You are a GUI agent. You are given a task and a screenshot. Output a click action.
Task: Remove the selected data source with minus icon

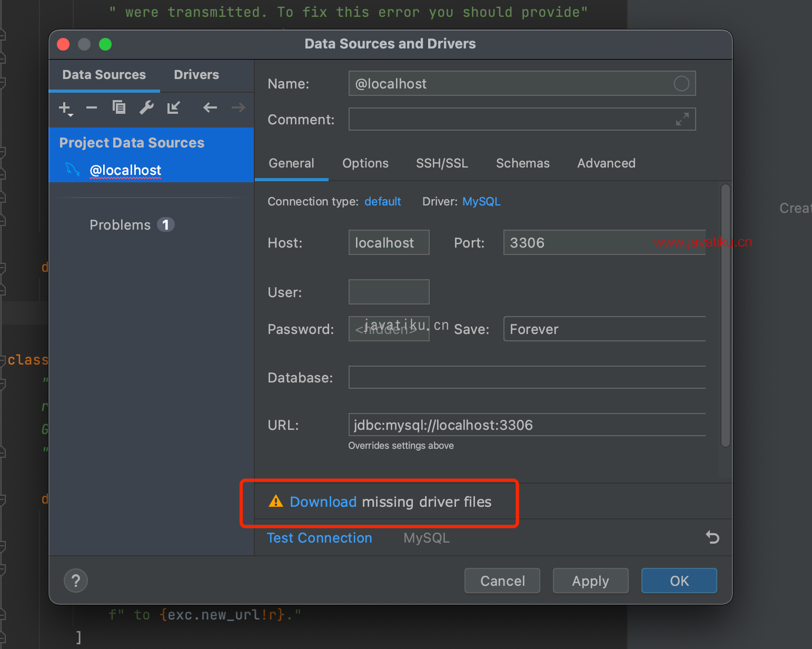point(92,108)
